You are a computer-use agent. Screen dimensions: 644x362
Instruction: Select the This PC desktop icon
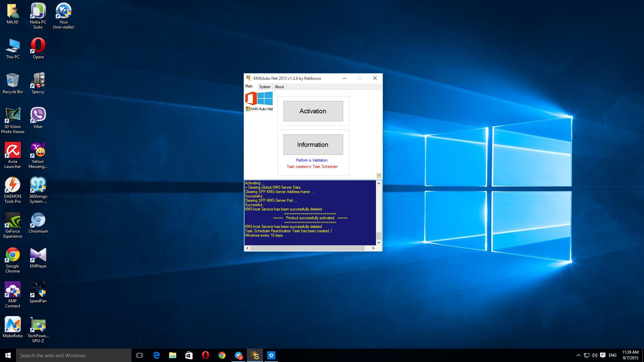pos(13,49)
